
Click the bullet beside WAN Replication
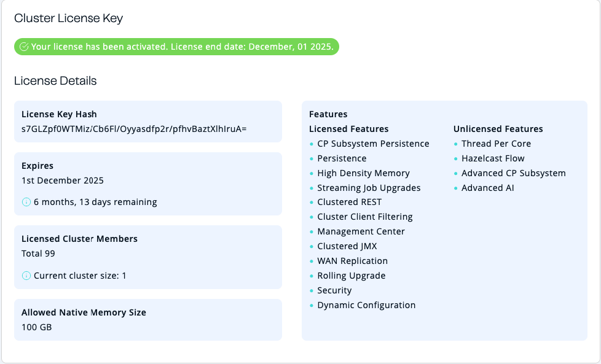pyautogui.click(x=312, y=261)
